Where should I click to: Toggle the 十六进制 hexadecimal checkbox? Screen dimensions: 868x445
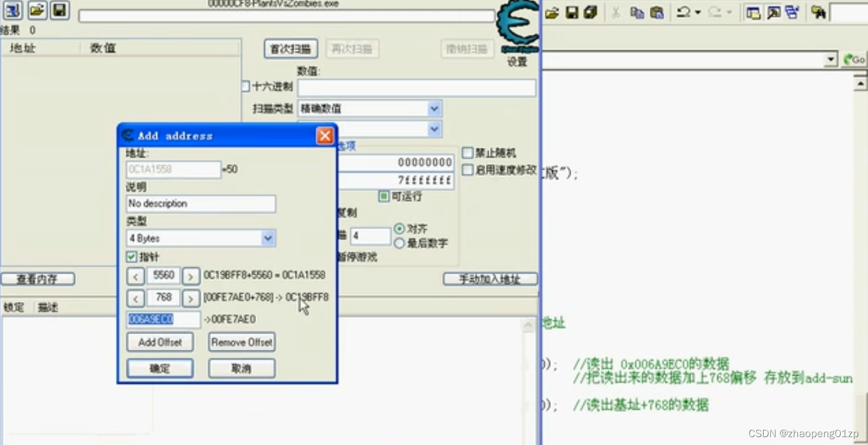(x=246, y=87)
